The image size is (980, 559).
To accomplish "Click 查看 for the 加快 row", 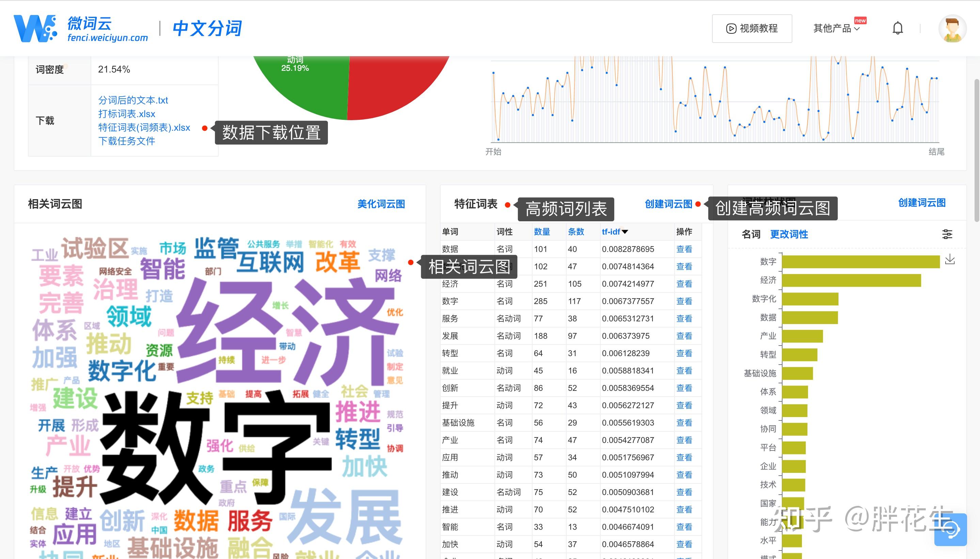I will coord(684,544).
